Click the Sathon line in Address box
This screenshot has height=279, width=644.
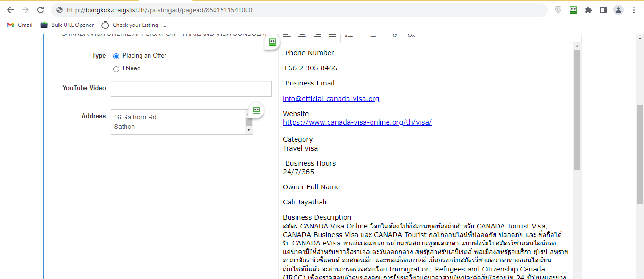(124, 127)
